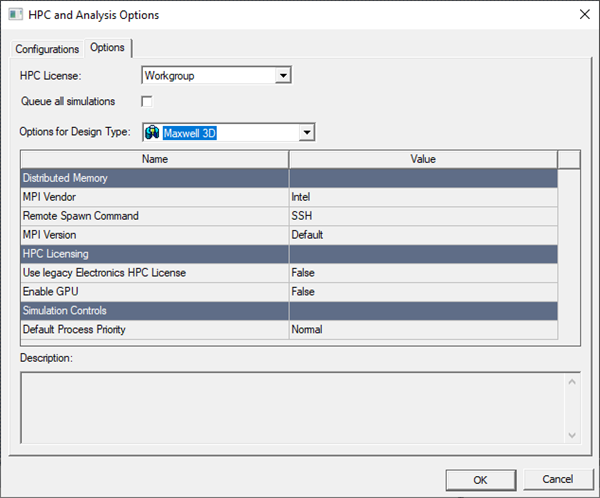Select the Options tab
The image size is (600, 498).
pos(108,47)
